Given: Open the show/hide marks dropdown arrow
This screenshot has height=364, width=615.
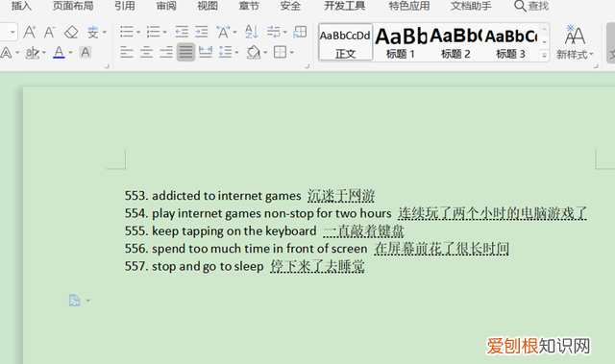Looking at the screenshot, I should [284, 32].
